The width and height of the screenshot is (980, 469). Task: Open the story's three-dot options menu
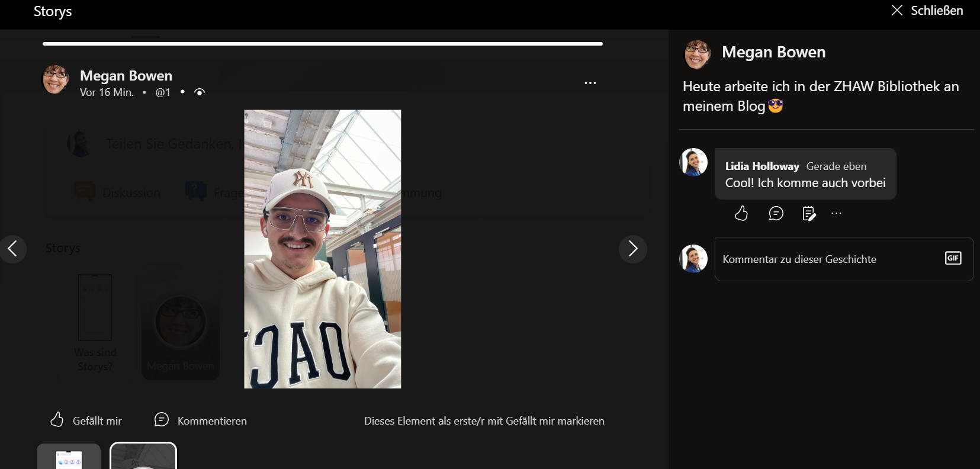[x=590, y=83]
